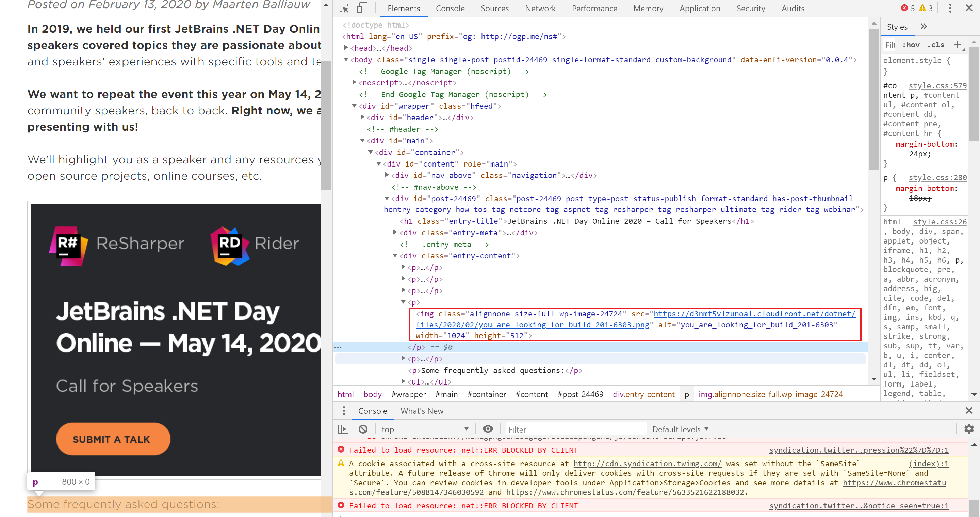Image resolution: width=980 pixels, height=517 pixels.
Task: Click the New Style Rule plus icon
Action: click(958, 45)
